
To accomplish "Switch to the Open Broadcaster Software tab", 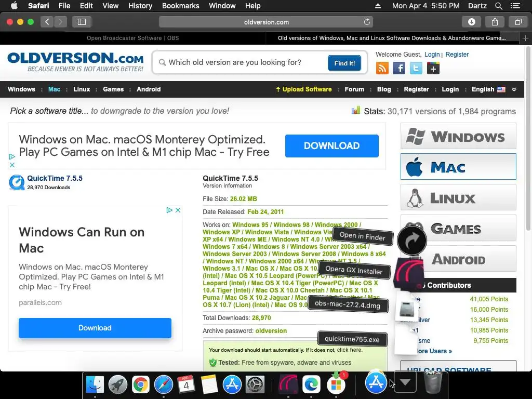I will pos(132,38).
